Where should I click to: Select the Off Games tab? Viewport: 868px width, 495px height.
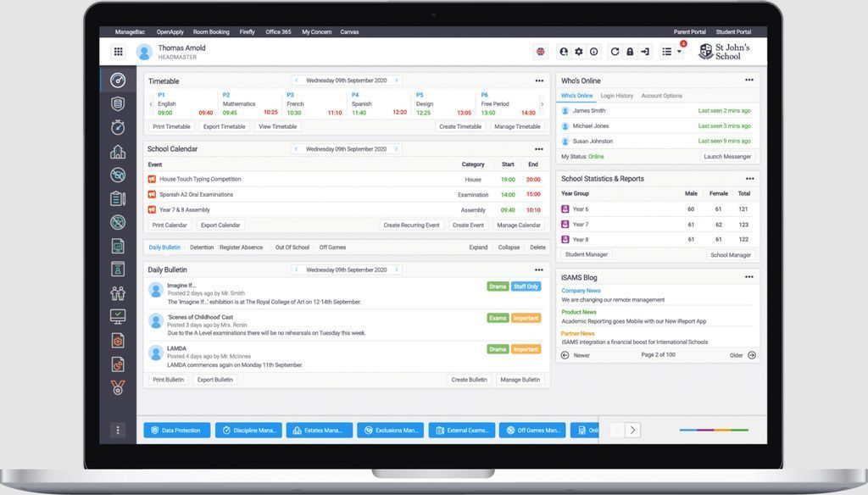pyautogui.click(x=332, y=247)
